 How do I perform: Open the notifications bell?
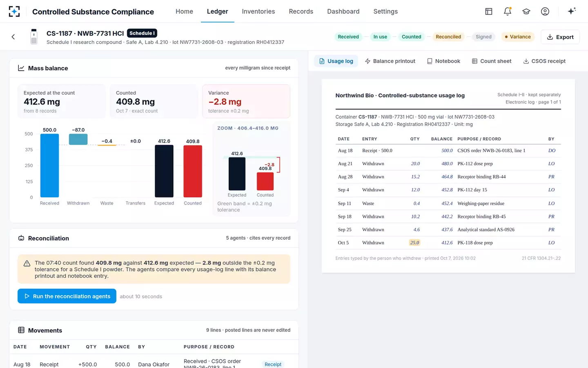point(508,11)
